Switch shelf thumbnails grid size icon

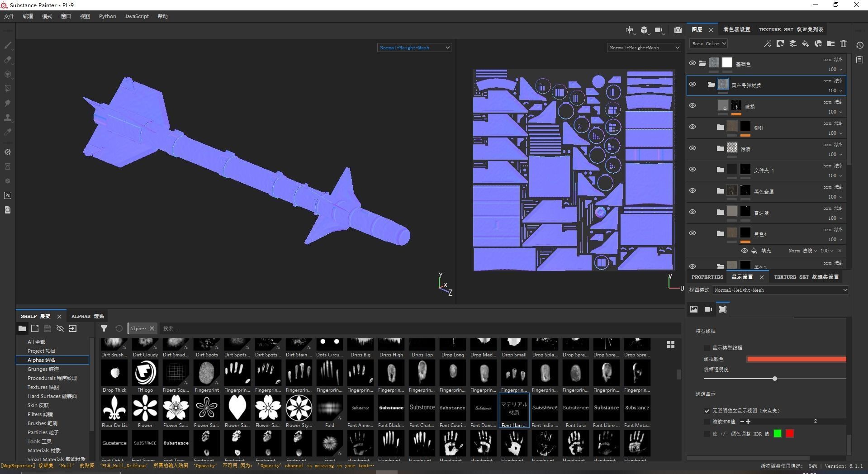[x=671, y=345]
